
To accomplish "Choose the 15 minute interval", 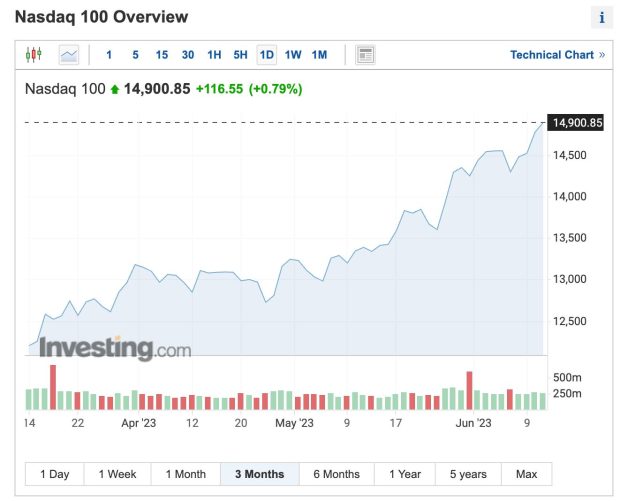I will [162, 55].
